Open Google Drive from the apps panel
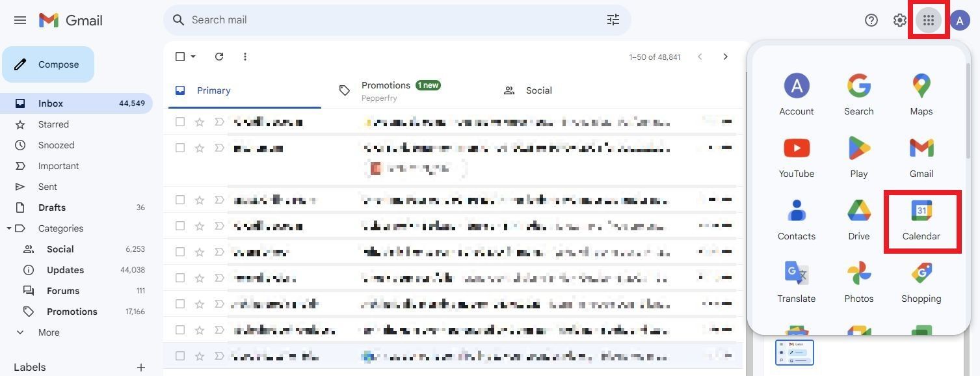The image size is (980, 376). click(x=858, y=220)
